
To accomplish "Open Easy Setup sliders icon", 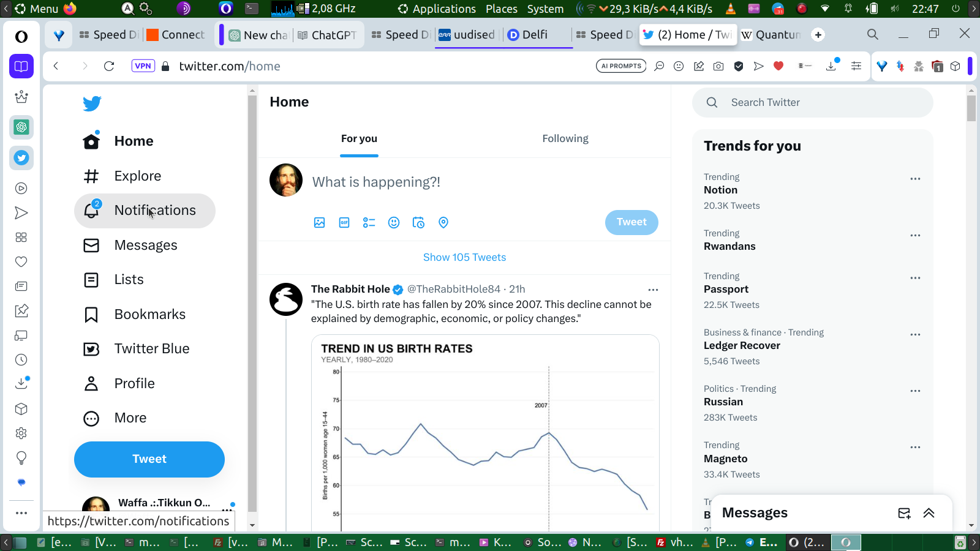I will [856, 66].
